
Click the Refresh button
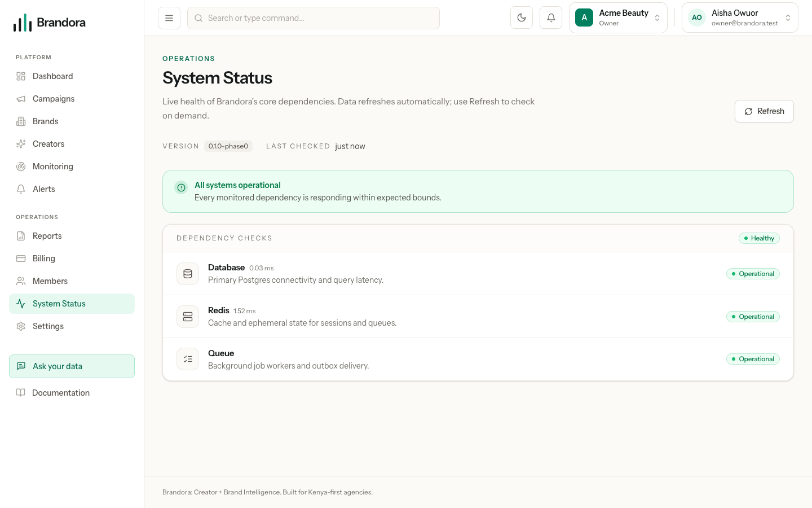pyautogui.click(x=764, y=111)
